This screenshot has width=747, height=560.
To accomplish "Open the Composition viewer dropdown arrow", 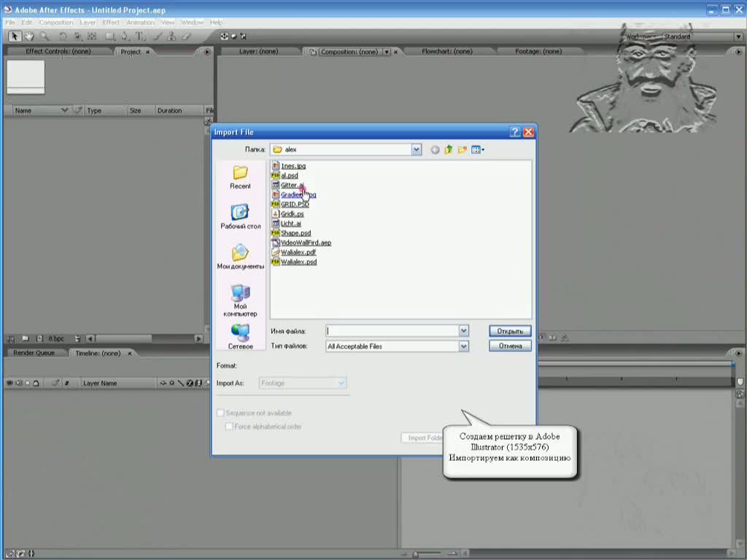I will pos(387,52).
